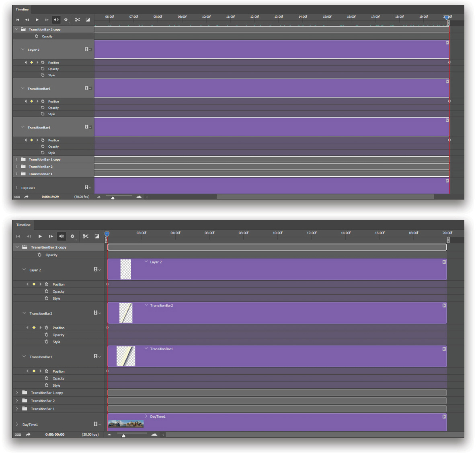Toggle TransitionBar1 Style stopwatch in upper panel
The image size is (476, 453).
pyautogui.click(x=43, y=153)
